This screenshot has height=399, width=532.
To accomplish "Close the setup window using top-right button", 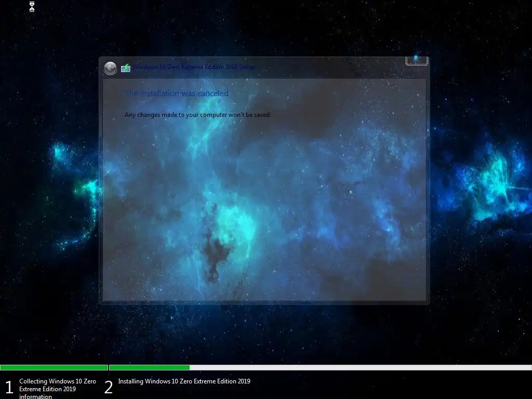I will pos(417,60).
